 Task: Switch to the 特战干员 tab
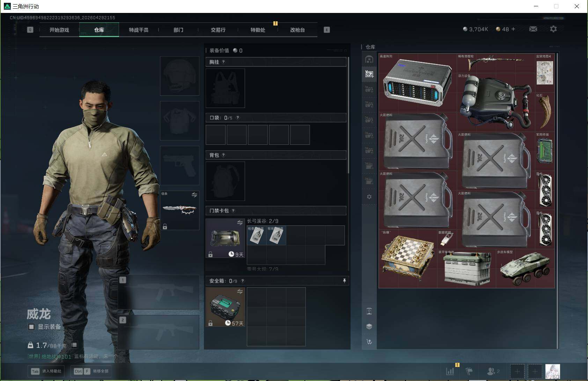(x=139, y=30)
